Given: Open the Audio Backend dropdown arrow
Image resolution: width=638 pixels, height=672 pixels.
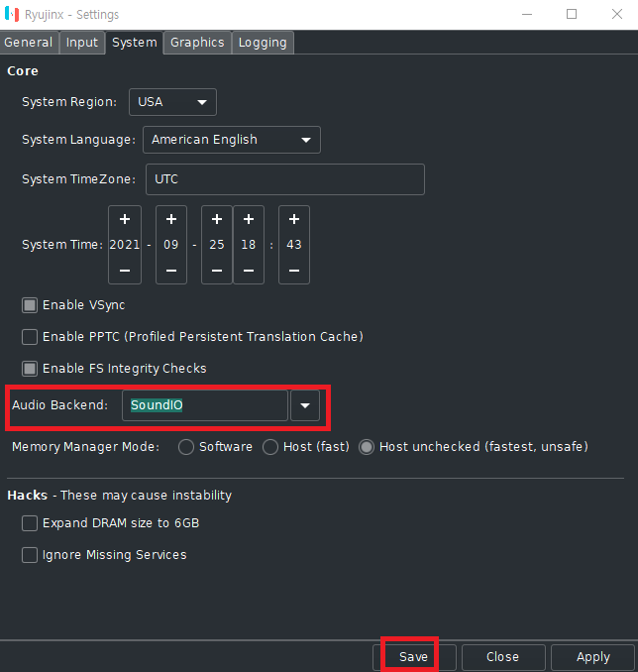Looking at the screenshot, I should [305, 405].
